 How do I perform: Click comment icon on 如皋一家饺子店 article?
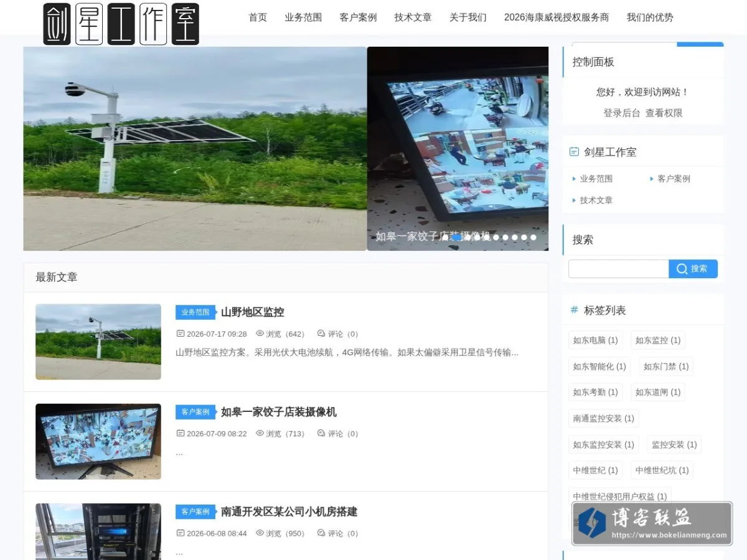[321, 433]
